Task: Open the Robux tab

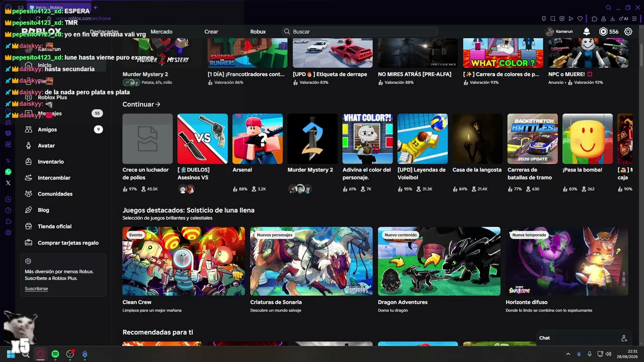Action: (x=258, y=32)
